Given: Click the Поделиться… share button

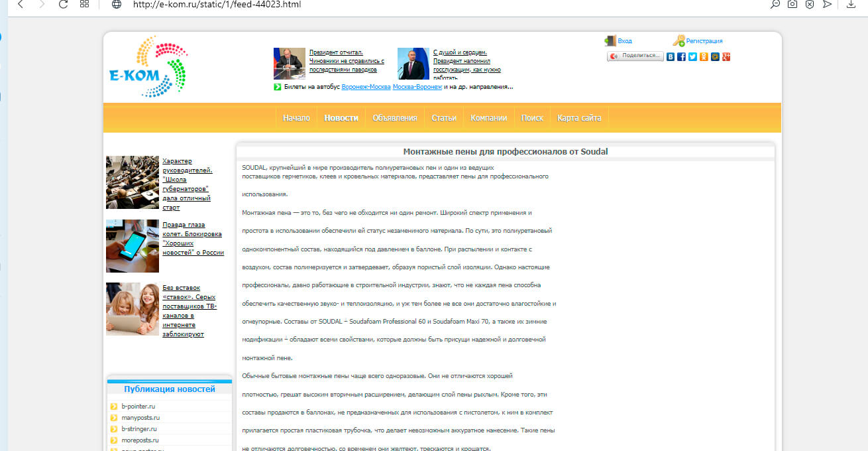Looking at the screenshot, I should [635, 56].
